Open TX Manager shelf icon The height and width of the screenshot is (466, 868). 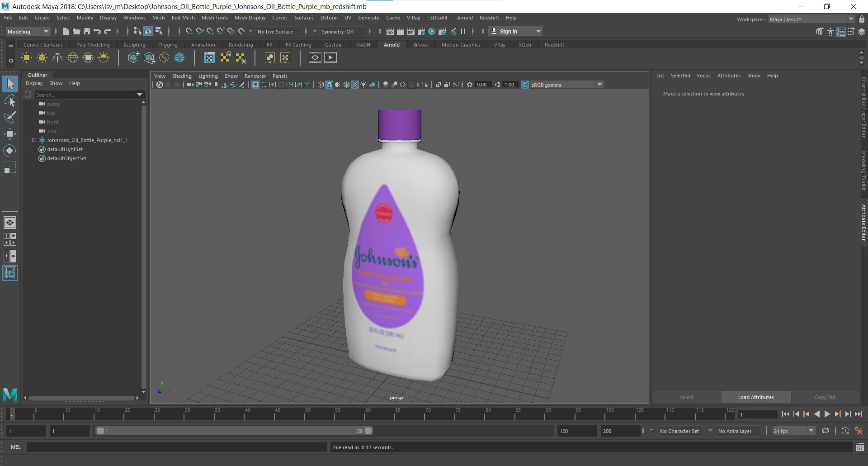pyautogui.click(x=209, y=57)
